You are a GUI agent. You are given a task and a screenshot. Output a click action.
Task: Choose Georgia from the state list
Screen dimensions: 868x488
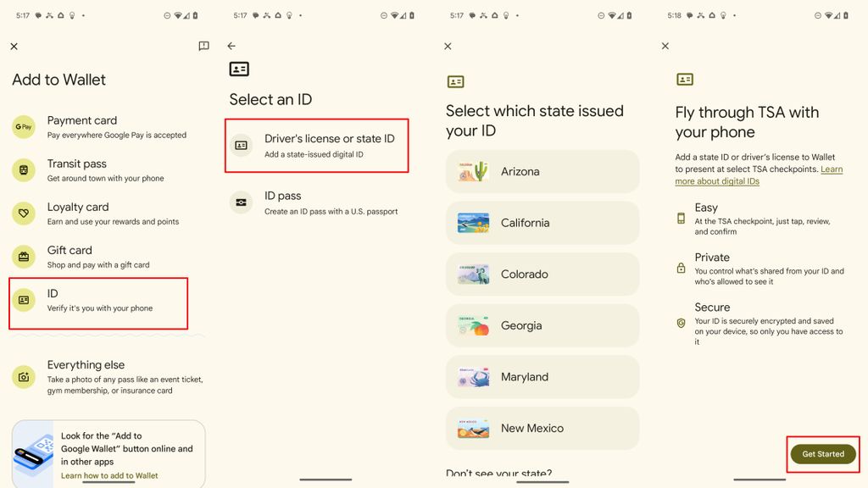coord(542,325)
